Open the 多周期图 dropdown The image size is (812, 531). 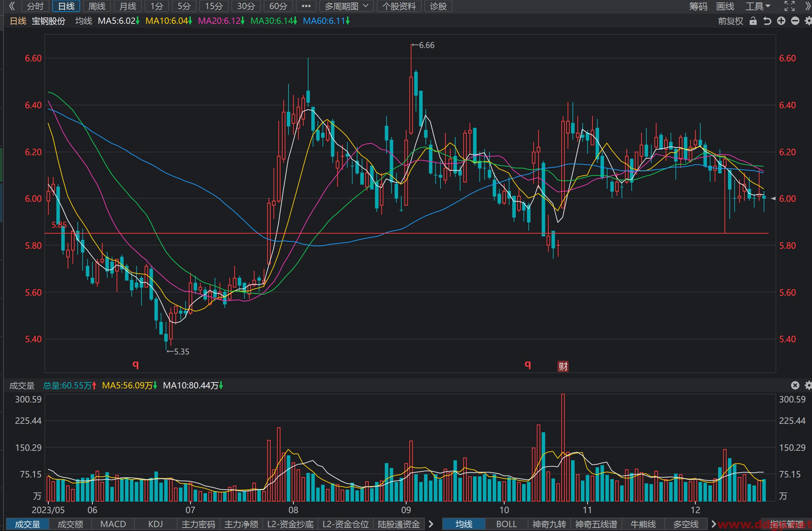pos(347,6)
